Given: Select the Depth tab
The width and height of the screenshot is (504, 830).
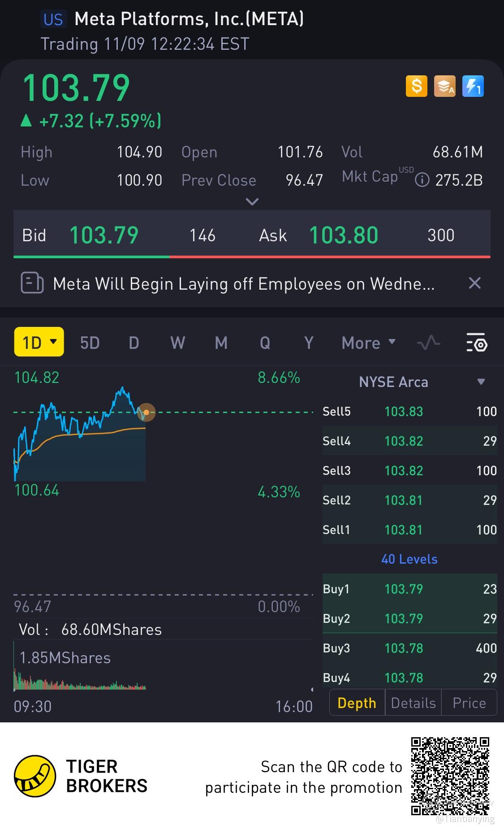Looking at the screenshot, I should 357,703.
